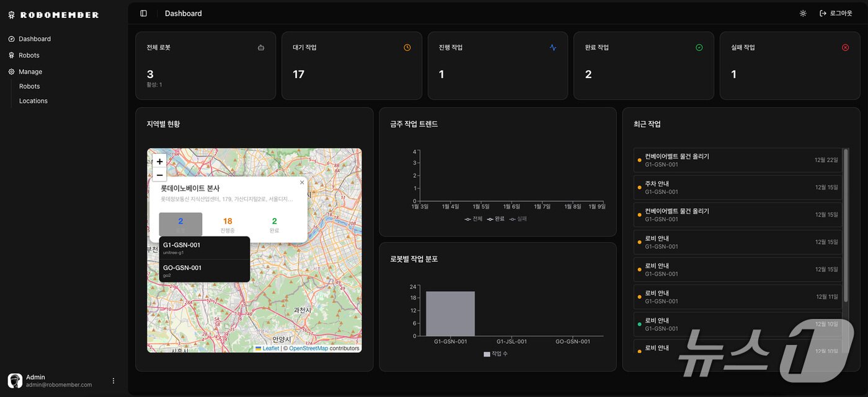Screen dimensions: 868x397
Task: Open Robots in the main sidebar
Action: coord(29,55)
